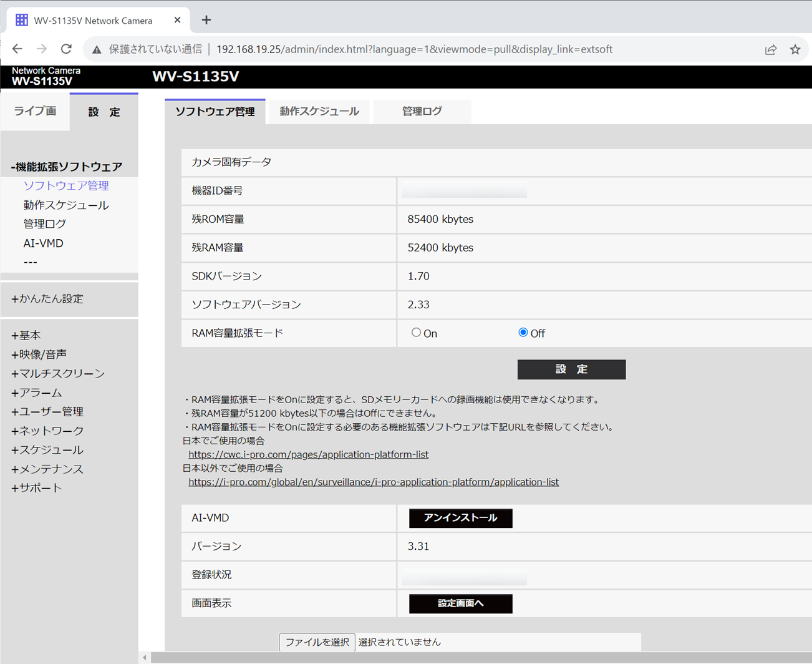Open the cwc.i-pro.com application-platform-list link

309,455
